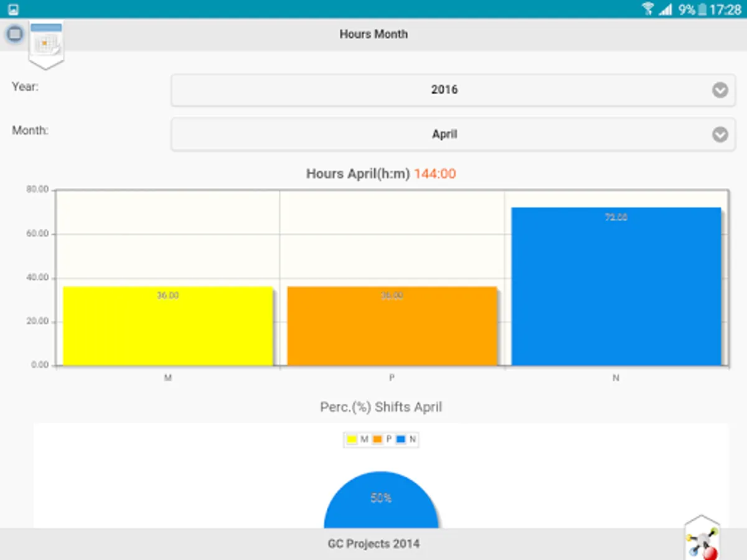Tap the Perc.(%) Shifts April heading
This screenshot has height=560, width=747.
point(381,407)
